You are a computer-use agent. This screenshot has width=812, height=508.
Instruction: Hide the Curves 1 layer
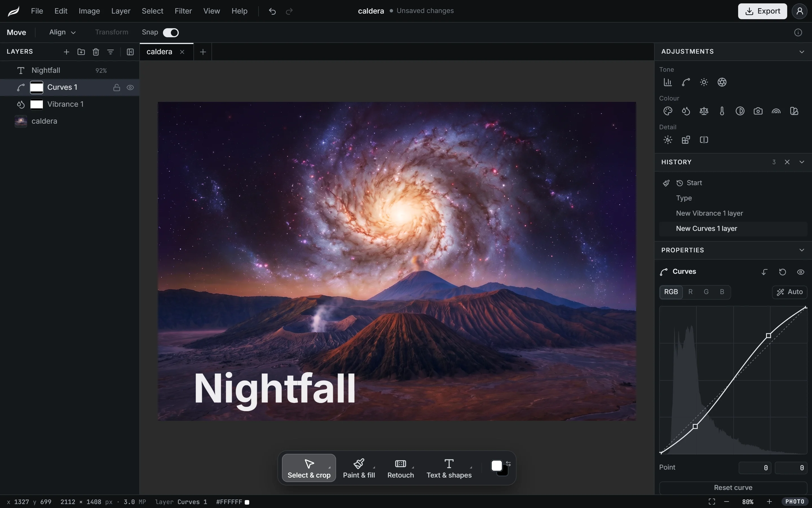130,87
